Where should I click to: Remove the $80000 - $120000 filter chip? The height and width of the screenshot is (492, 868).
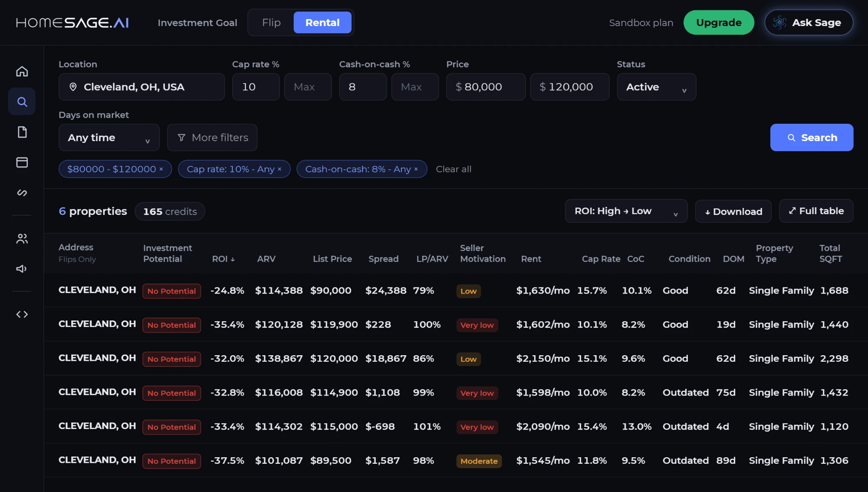pyautogui.click(x=161, y=169)
